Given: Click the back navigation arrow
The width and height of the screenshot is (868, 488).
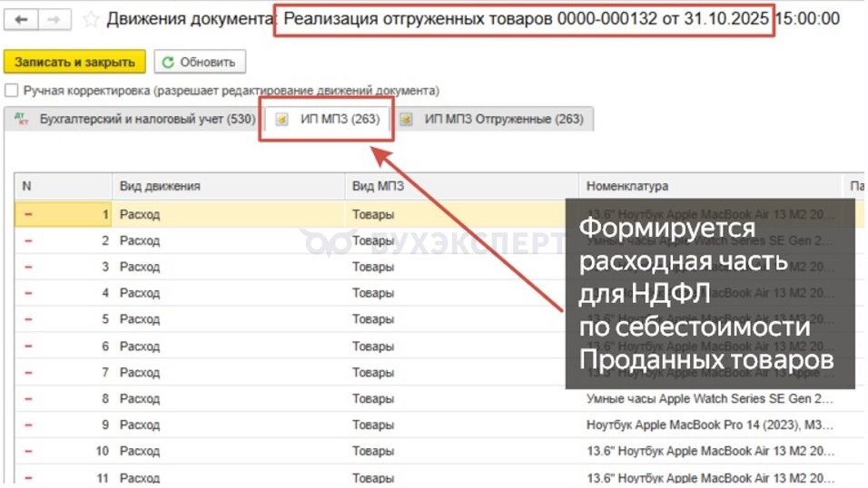Looking at the screenshot, I should 21,20.
